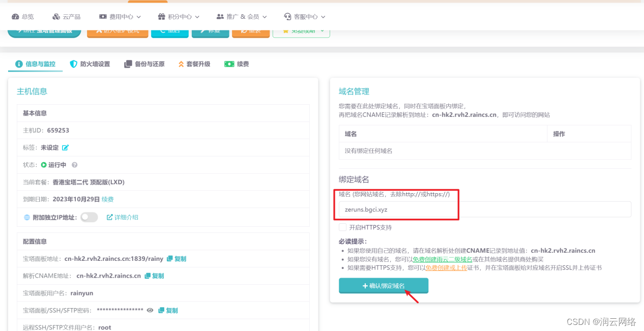The height and width of the screenshot is (331, 644).
Task: Expand the 费用中心 dropdown menu
Action: coord(120,17)
